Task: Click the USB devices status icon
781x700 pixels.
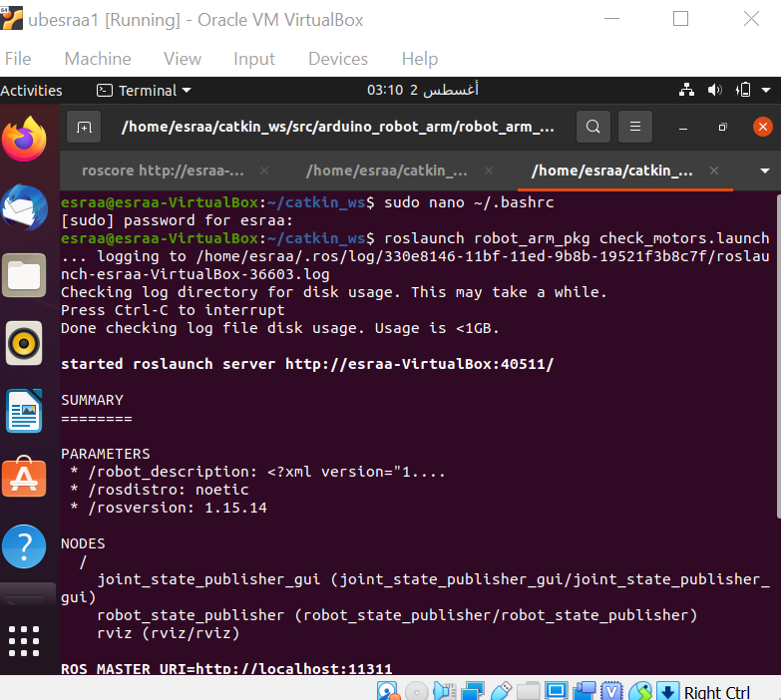Action: [x=501, y=692]
